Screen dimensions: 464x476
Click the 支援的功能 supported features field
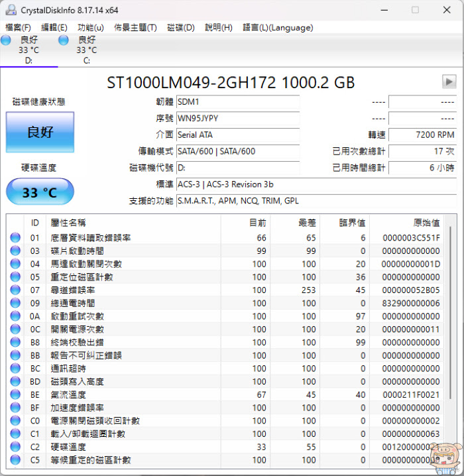tap(317, 201)
